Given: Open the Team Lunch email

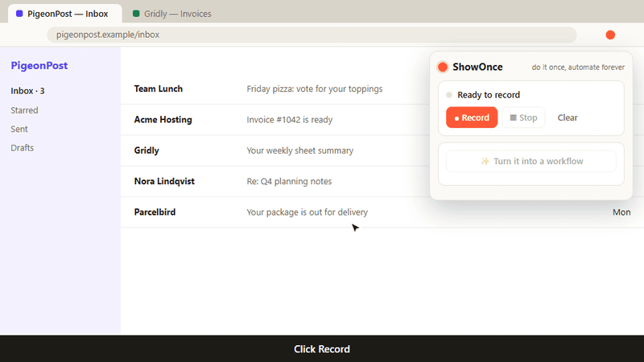Looking at the screenshot, I should click(x=382, y=88).
